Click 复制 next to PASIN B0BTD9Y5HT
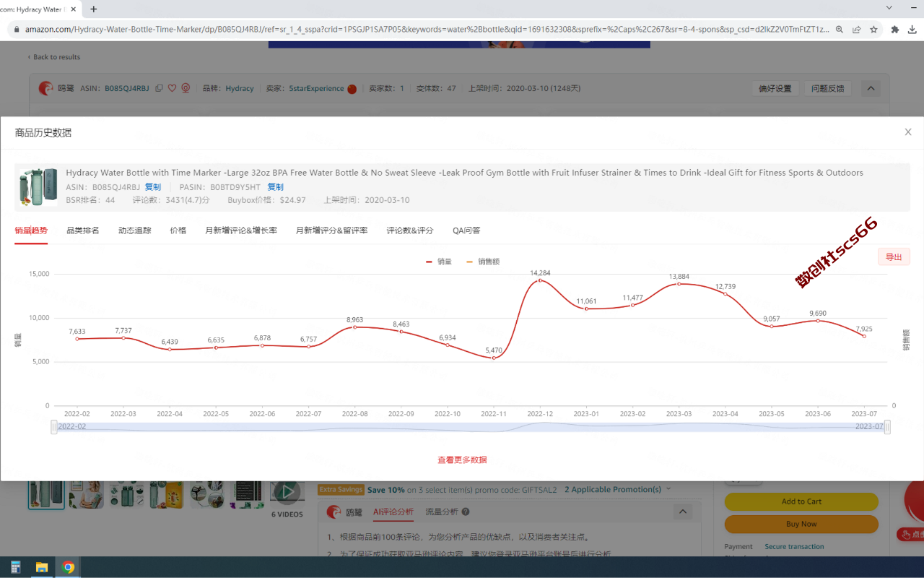The image size is (924, 578). pyautogui.click(x=276, y=187)
